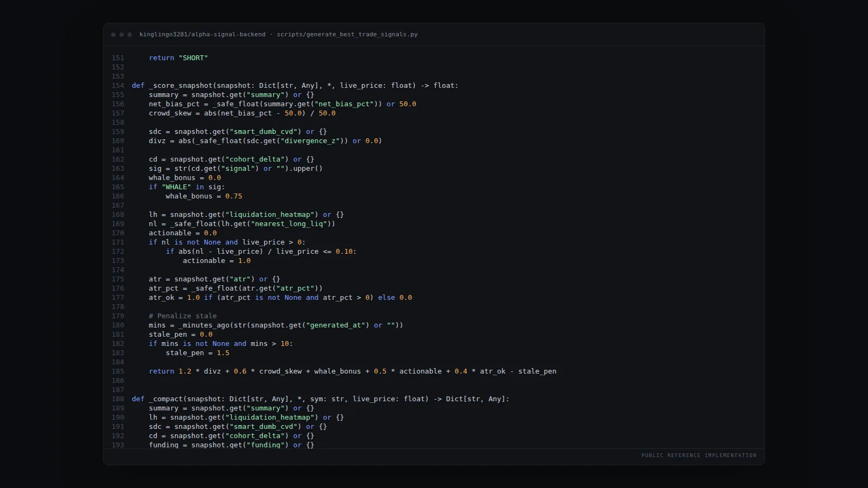Viewport: 868px width, 488px height.
Task: Click the first window control dot in header
Action: point(113,35)
